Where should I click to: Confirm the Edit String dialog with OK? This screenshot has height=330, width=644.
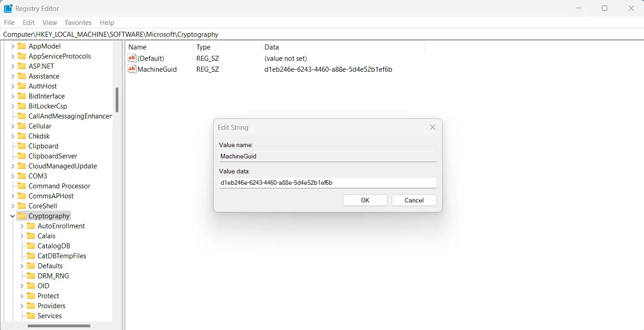[x=365, y=200]
